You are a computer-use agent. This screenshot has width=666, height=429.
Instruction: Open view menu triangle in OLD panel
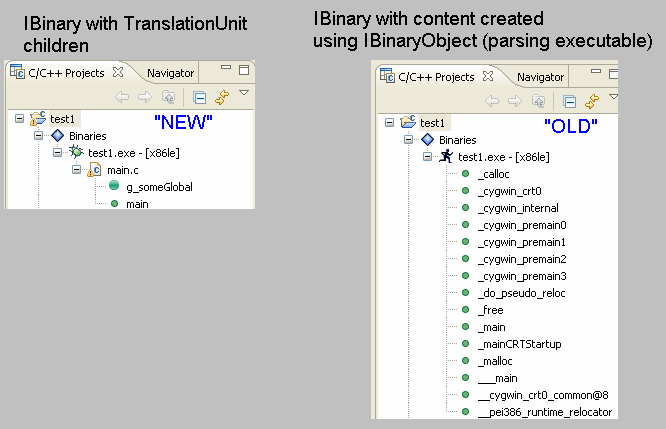coord(613,96)
